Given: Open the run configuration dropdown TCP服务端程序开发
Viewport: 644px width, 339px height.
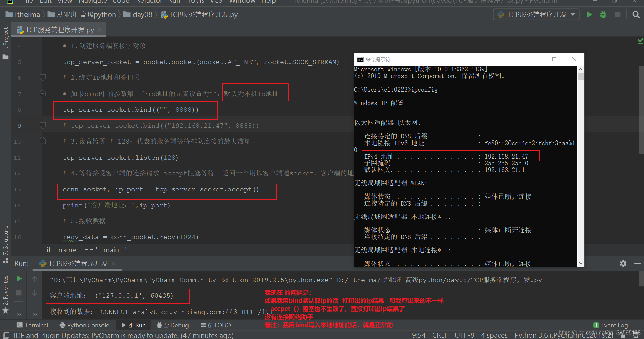Looking at the screenshot, I should click(536, 14).
